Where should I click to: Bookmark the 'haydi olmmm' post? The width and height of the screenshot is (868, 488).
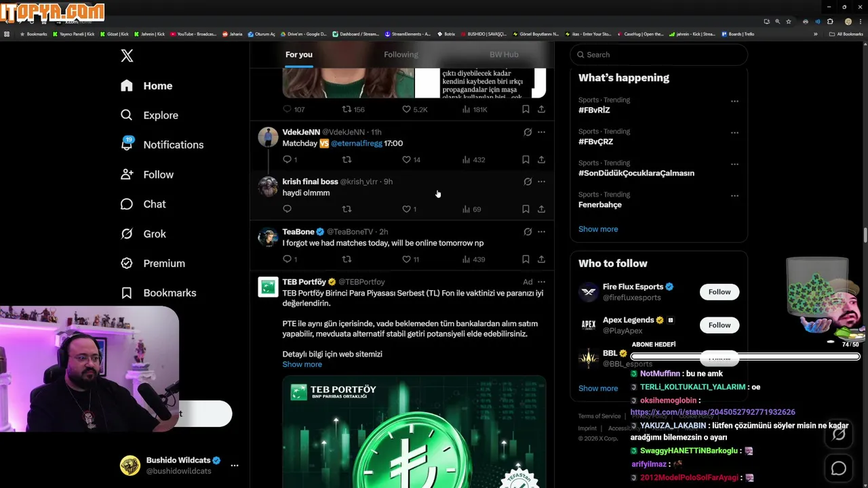coord(526,209)
